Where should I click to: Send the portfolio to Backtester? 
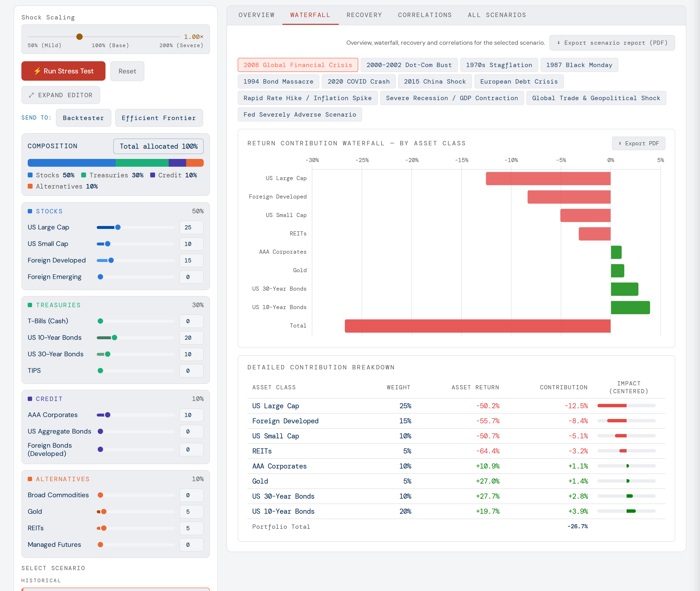pos(83,118)
